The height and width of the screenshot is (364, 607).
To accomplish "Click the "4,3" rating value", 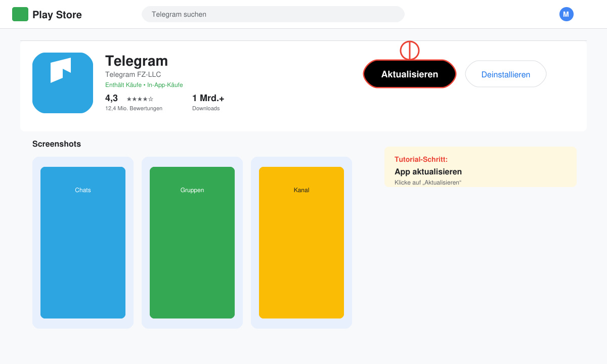I will pos(111,98).
